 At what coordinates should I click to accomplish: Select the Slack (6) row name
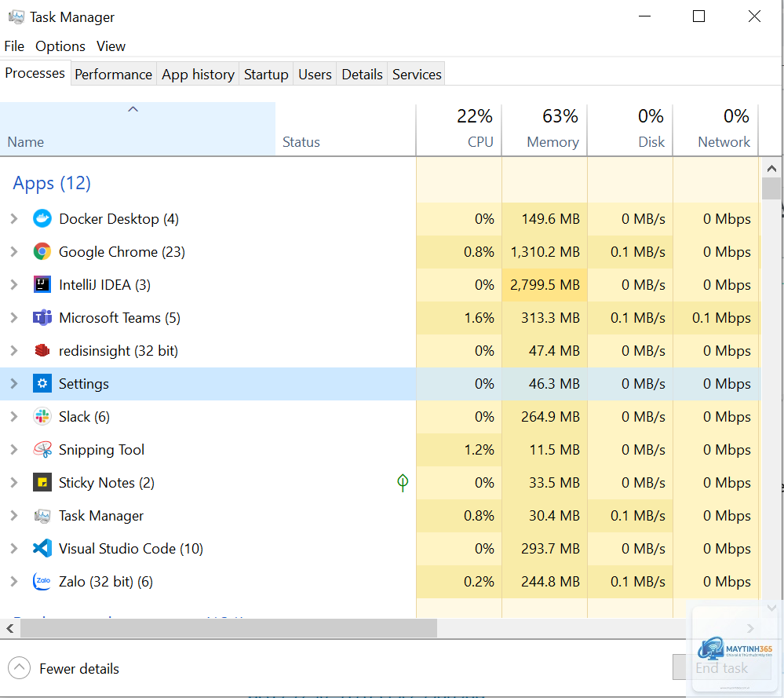[84, 417]
